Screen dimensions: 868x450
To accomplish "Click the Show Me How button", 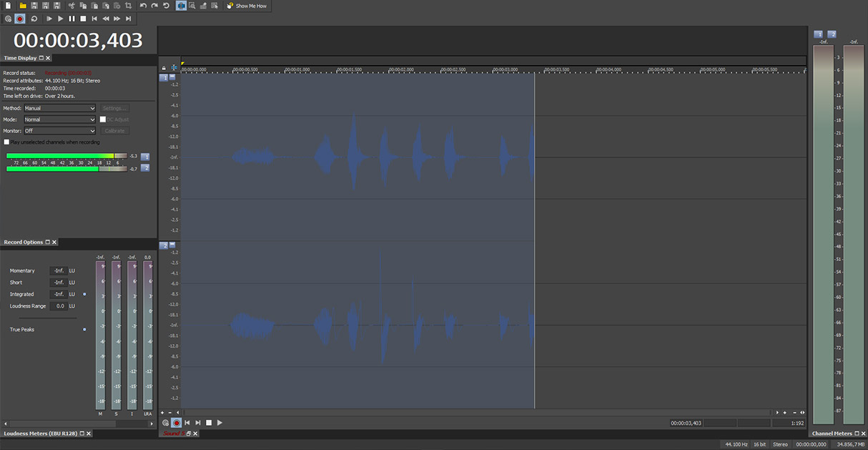I will (x=247, y=6).
